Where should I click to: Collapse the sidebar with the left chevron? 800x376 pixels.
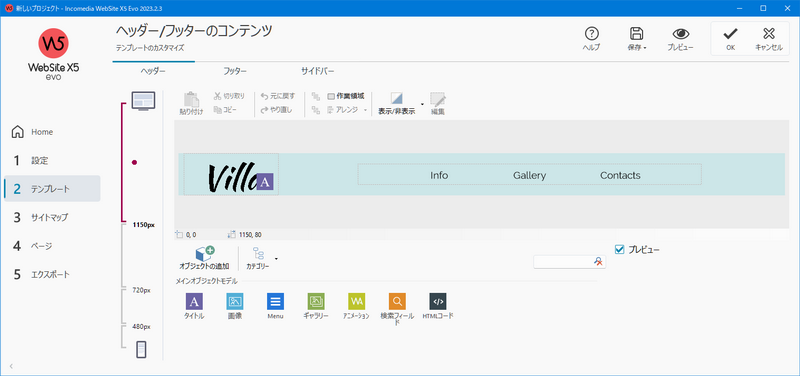(11, 366)
